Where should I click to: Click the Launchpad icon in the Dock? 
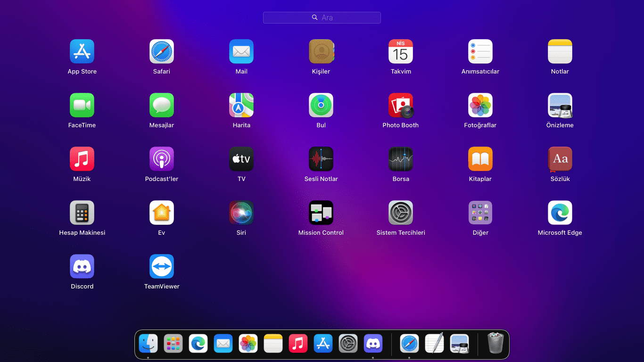pyautogui.click(x=173, y=344)
